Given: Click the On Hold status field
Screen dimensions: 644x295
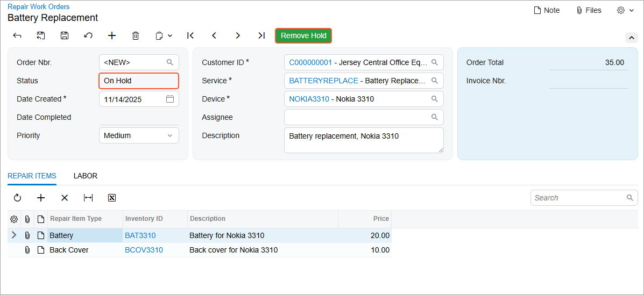Looking at the screenshot, I should pyautogui.click(x=139, y=81).
